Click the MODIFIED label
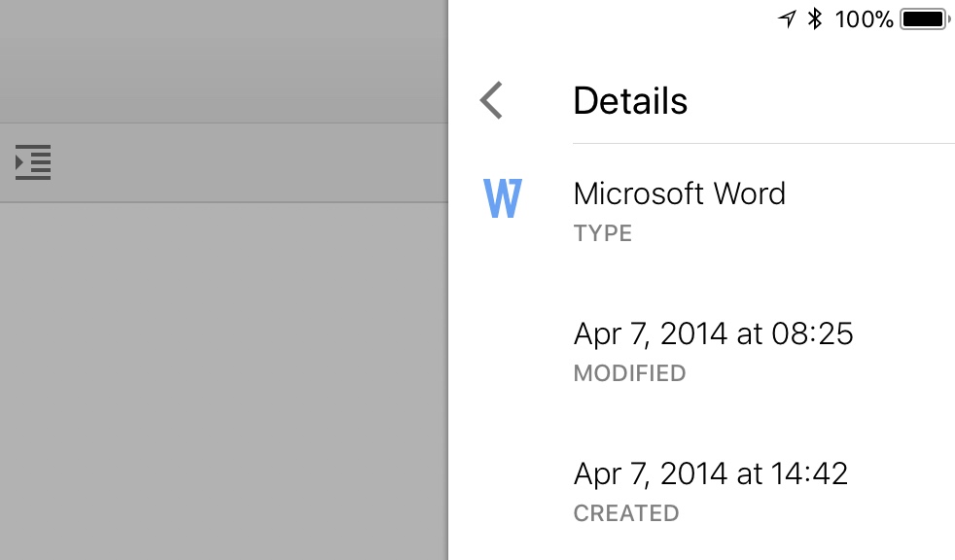 pyautogui.click(x=630, y=373)
